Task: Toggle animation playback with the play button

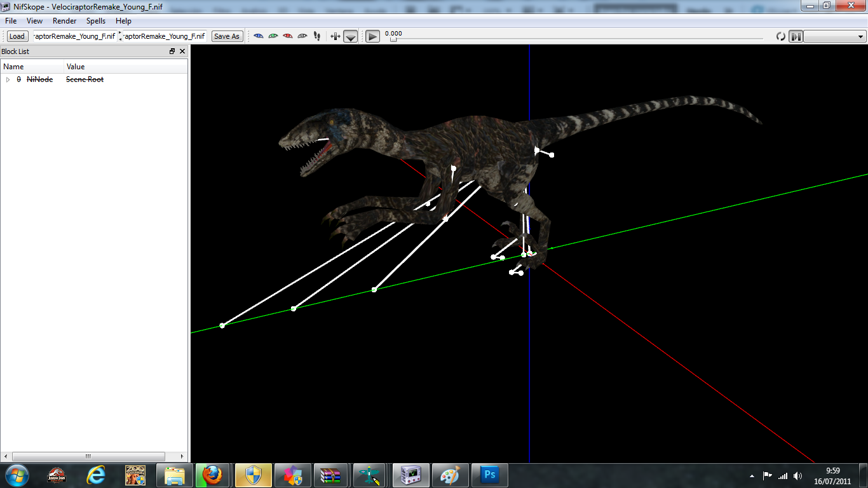Action: pyautogui.click(x=372, y=36)
